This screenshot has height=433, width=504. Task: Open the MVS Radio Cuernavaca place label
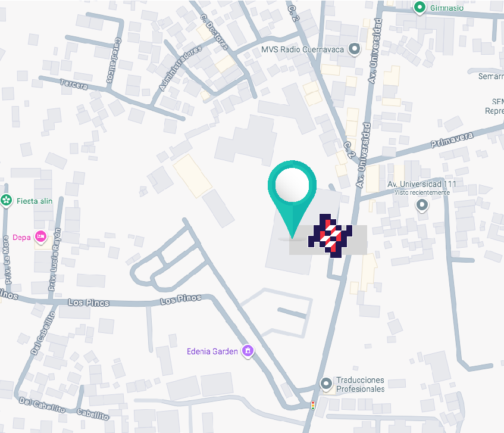302,49
